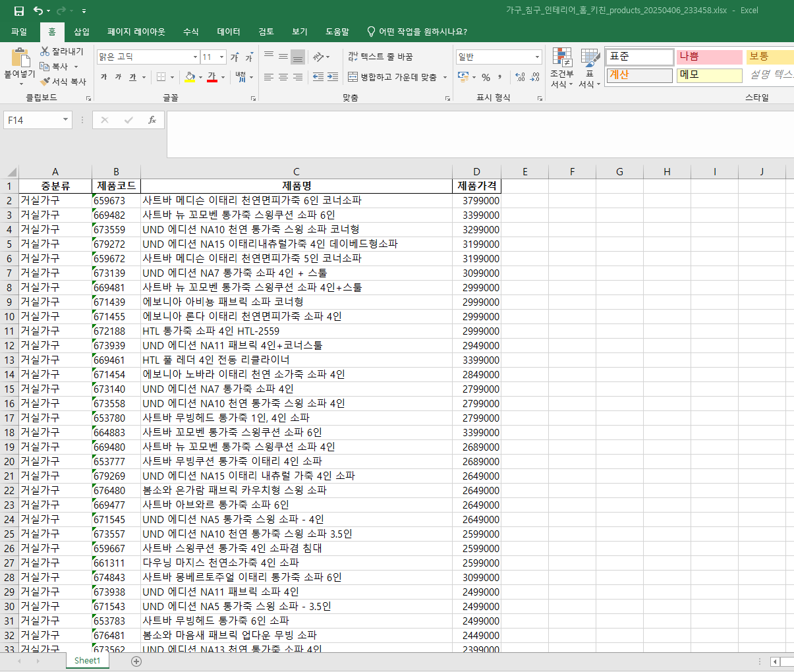Click the Save icon in the title bar
Screen dimensions: 794x672
click(x=18, y=11)
